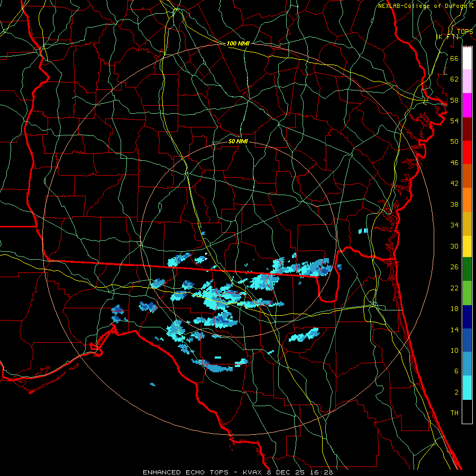Click the white swatch in the tops legend
Screen dimensions: 476x476
point(467,58)
